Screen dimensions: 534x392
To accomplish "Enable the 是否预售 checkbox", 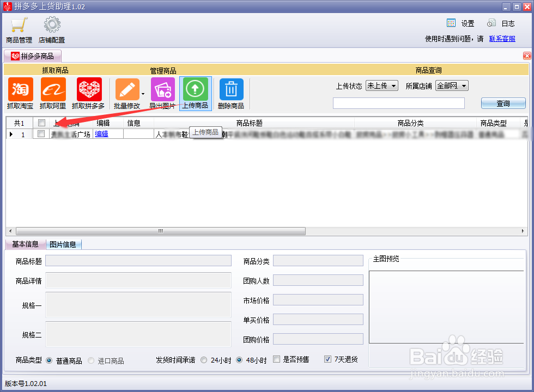I will coord(277,359).
